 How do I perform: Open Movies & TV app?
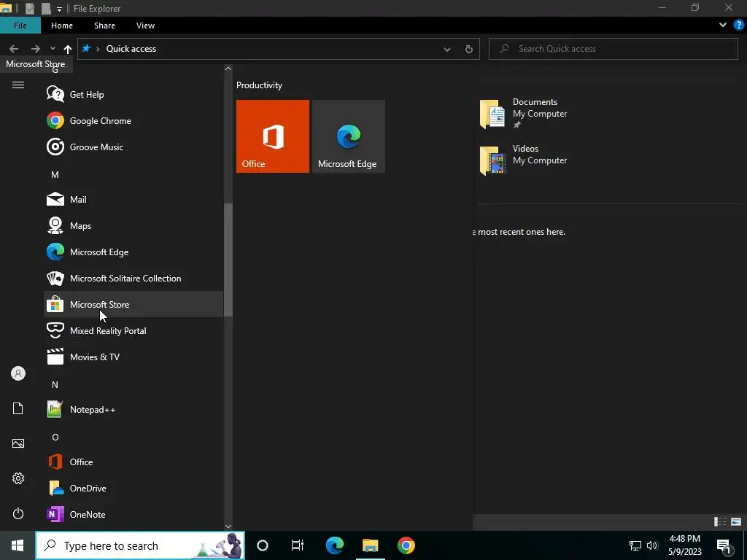click(x=133, y=357)
